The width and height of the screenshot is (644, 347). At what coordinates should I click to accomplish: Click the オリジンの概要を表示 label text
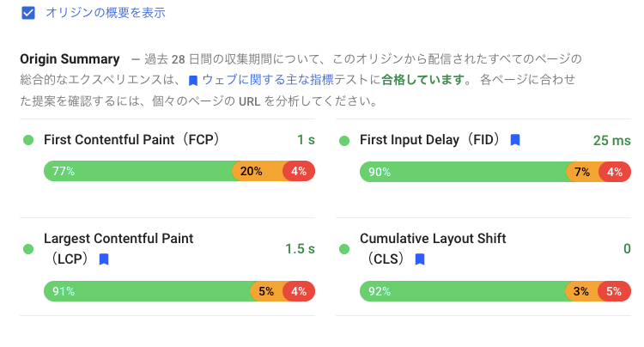106,13
